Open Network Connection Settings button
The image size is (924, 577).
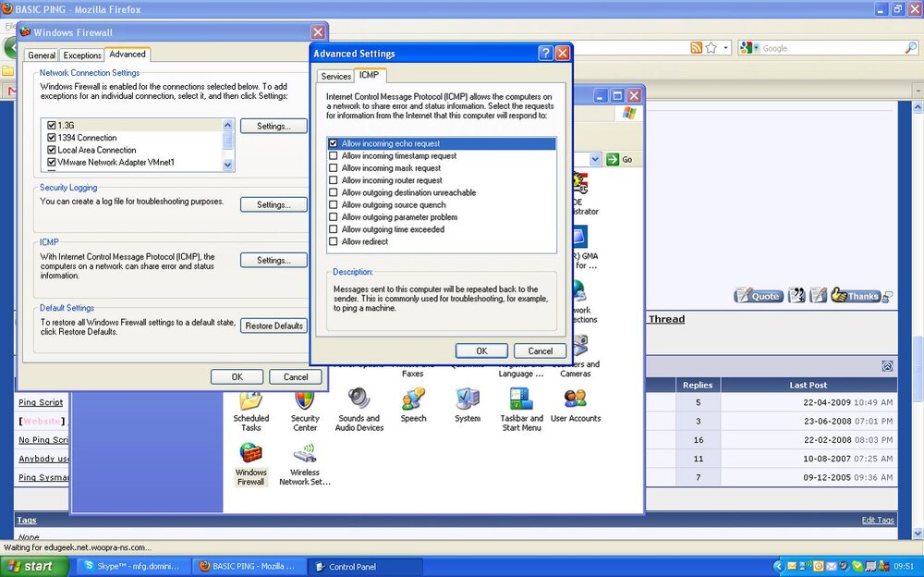(274, 126)
